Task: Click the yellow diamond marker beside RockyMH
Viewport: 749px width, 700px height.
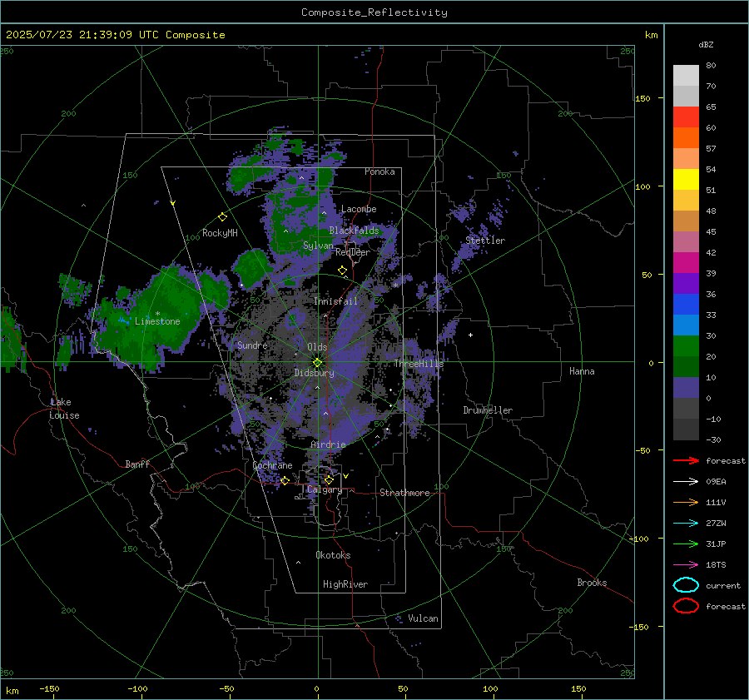Action: 222,217
